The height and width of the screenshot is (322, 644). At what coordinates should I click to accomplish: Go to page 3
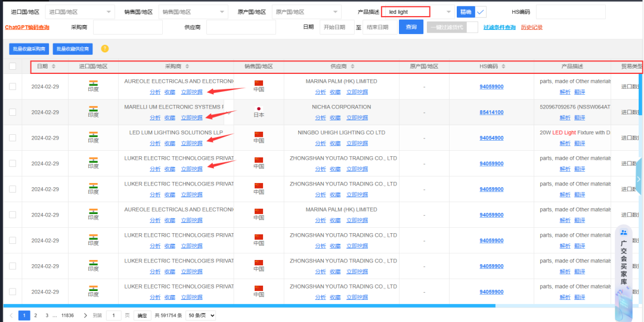47,315
